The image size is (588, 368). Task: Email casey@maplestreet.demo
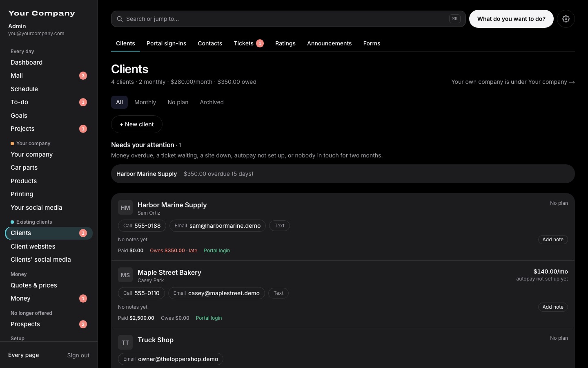tap(216, 293)
